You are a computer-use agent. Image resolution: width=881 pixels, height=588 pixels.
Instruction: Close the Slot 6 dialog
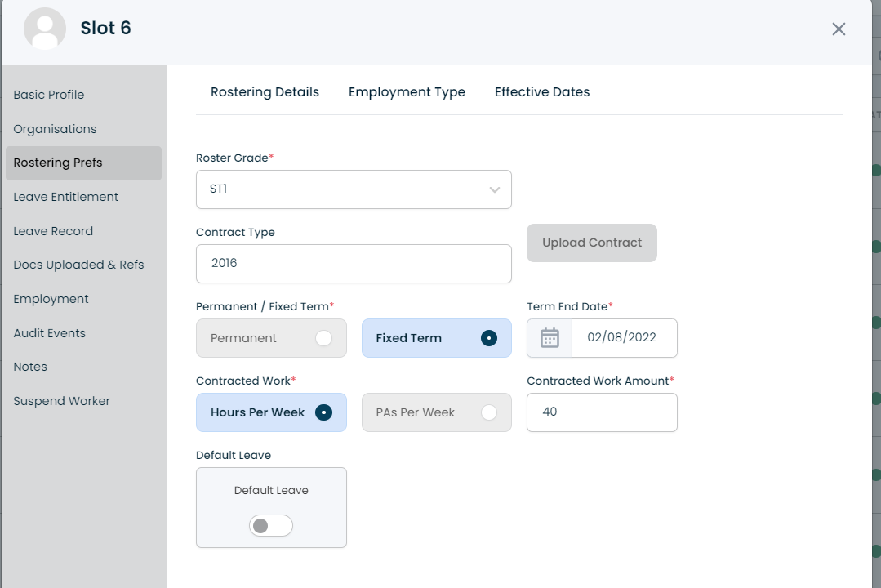click(x=839, y=29)
